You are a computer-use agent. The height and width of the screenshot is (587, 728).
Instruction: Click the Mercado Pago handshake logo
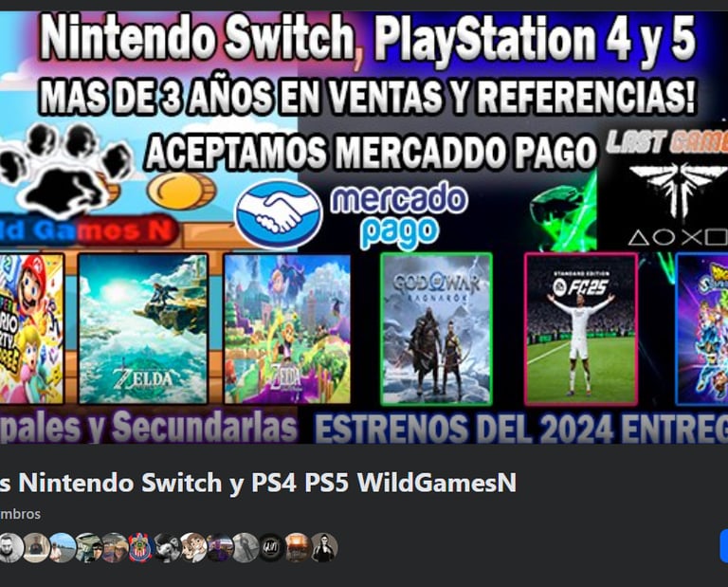[279, 214]
